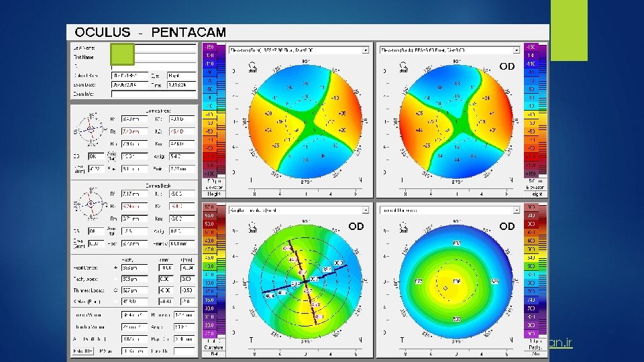
Task: Select Pupil Center pachymetry value
Action: click(x=134, y=267)
